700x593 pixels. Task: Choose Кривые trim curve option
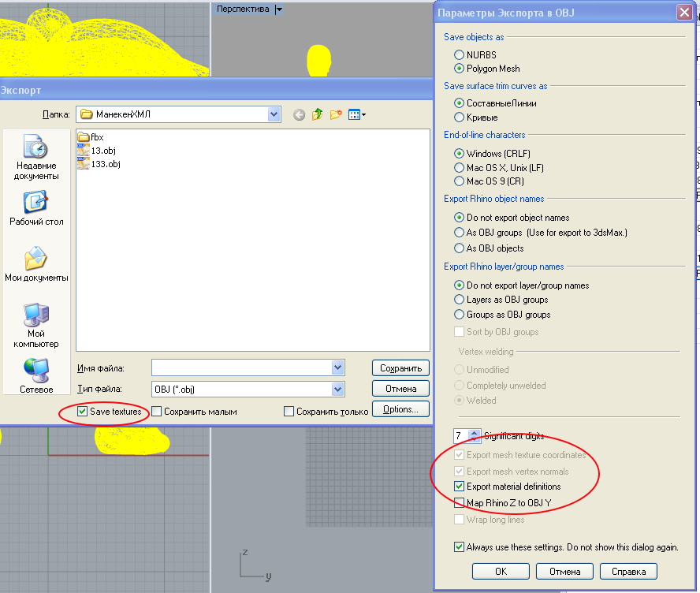(x=459, y=117)
